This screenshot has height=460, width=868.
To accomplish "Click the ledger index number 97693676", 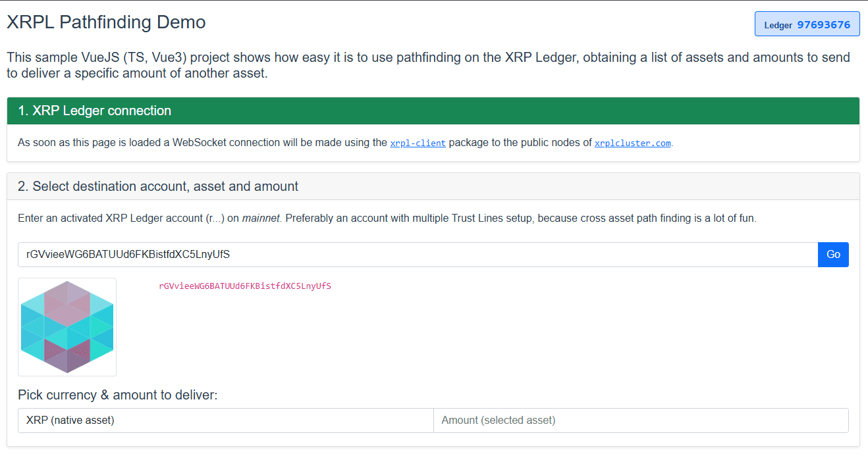I will pyautogui.click(x=823, y=25).
